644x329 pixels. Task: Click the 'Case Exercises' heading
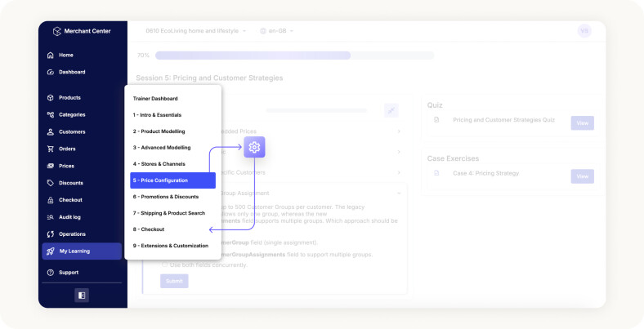pos(453,158)
